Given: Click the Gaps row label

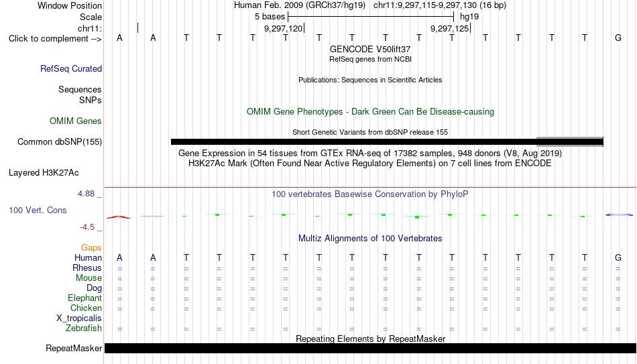Looking at the screenshot, I should 91,248.
